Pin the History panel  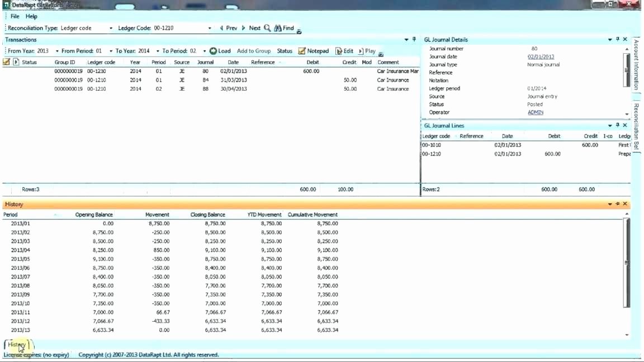(x=617, y=204)
